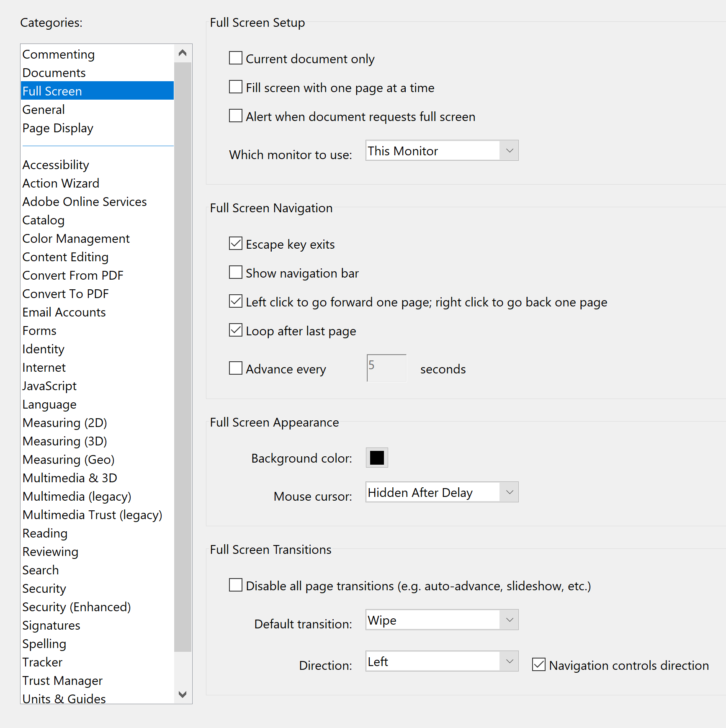The width and height of the screenshot is (726, 728).
Task: Select Reading category
Action: (x=97, y=533)
